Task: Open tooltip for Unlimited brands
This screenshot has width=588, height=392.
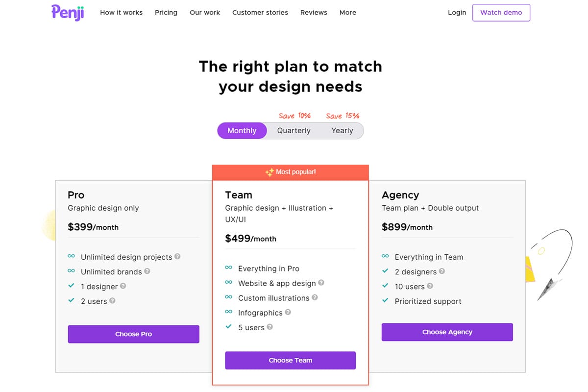Action: [x=147, y=271]
